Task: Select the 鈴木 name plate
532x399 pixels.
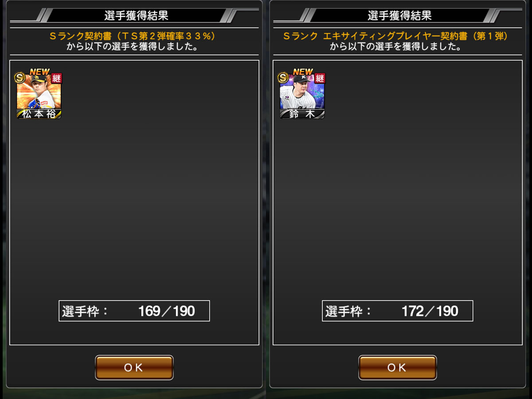Action: [x=302, y=114]
